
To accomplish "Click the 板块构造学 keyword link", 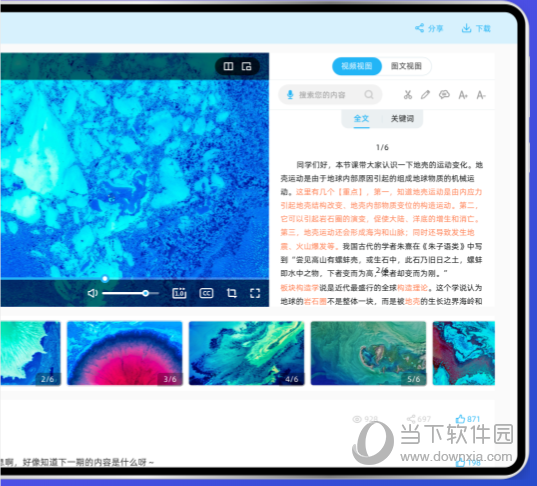I will coord(300,288).
